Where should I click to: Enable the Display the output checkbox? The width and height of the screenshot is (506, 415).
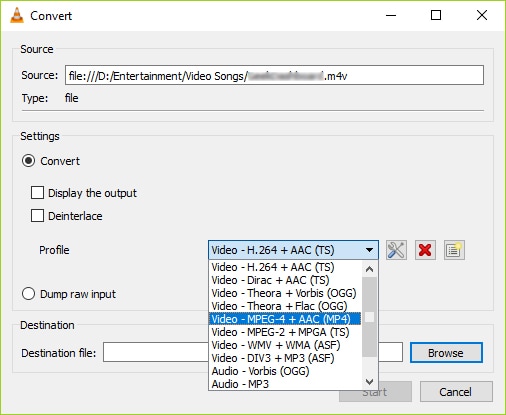37,193
